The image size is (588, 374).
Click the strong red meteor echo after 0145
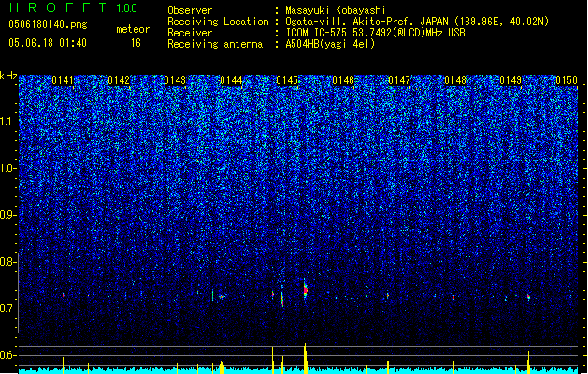coord(306,289)
